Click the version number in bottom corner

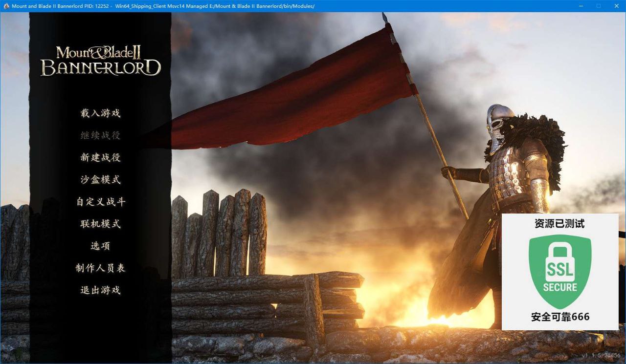(x=601, y=355)
